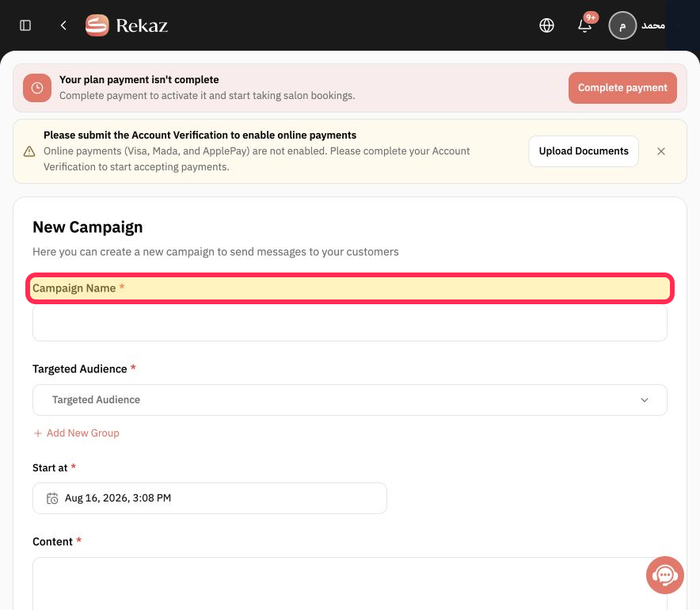The width and height of the screenshot is (700, 610).
Task: Click the Upload Documents button
Action: [584, 151]
